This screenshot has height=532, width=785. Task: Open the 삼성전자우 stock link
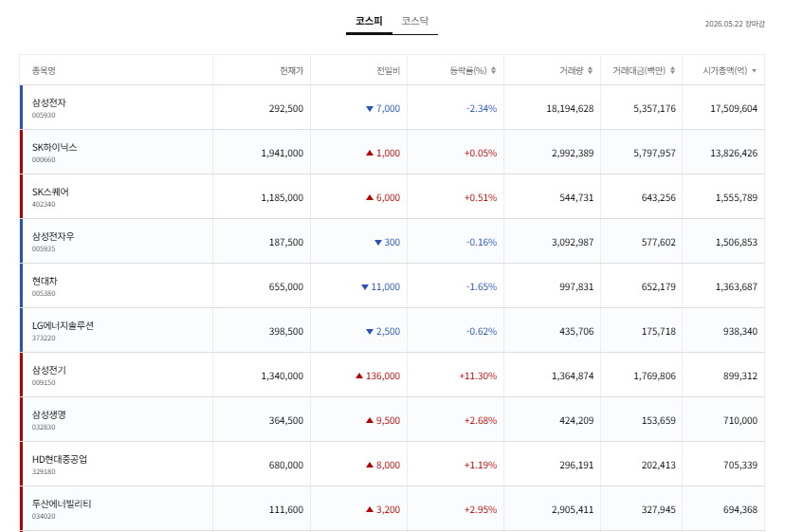pyautogui.click(x=53, y=236)
